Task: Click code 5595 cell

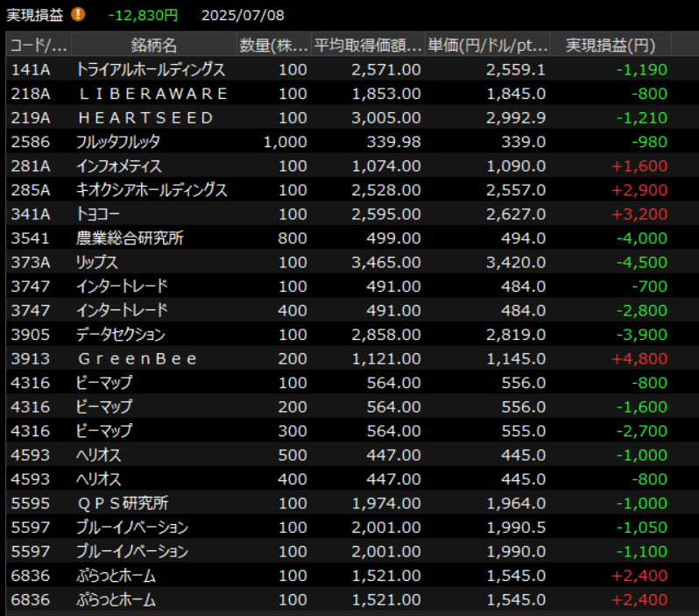Action: click(x=31, y=503)
